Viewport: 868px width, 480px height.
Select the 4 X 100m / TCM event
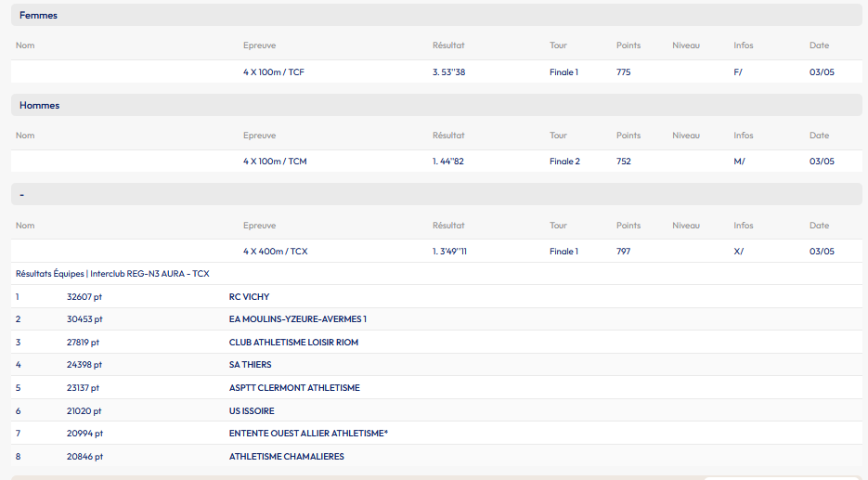[275, 162]
